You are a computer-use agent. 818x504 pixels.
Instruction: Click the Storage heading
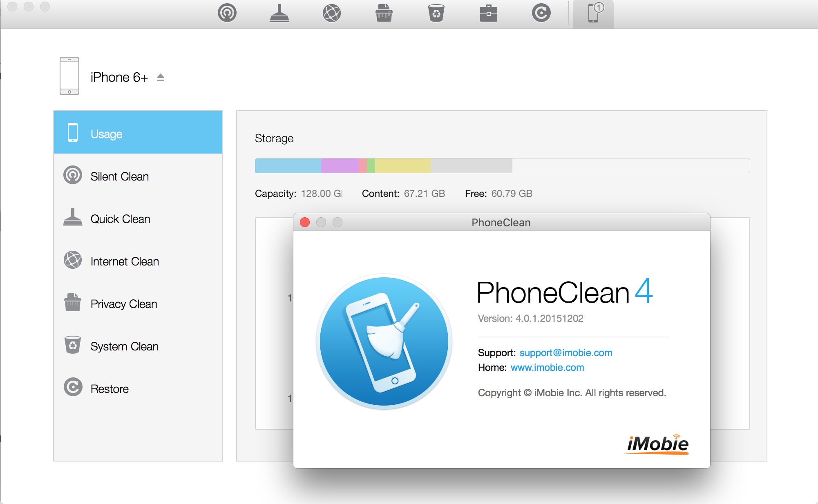coord(274,138)
